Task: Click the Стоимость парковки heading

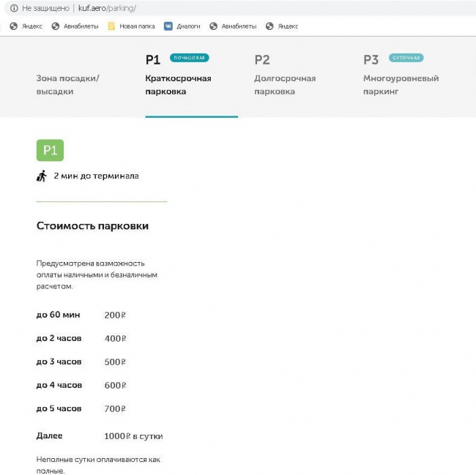Action: pos(92,226)
